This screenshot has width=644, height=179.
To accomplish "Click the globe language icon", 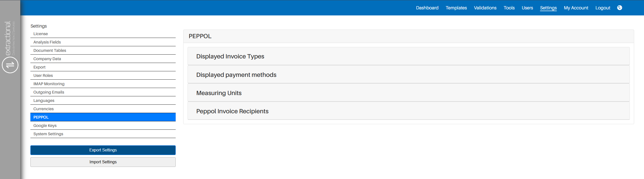I will pos(619,8).
